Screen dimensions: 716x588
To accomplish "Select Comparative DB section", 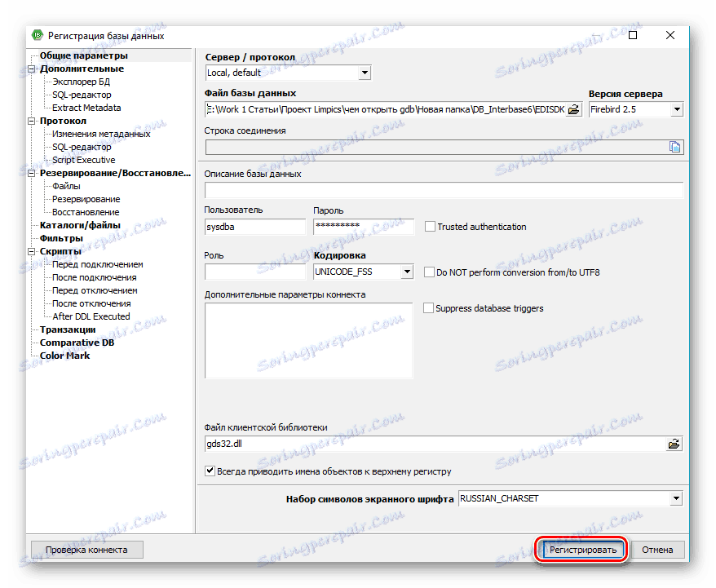I will tap(77, 343).
